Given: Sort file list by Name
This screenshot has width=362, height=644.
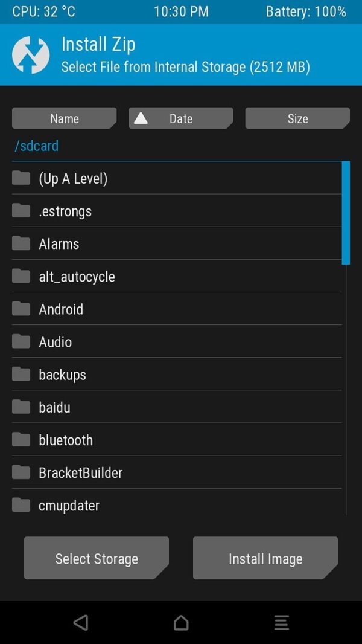Looking at the screenshot, I should [x=64, y=118].
